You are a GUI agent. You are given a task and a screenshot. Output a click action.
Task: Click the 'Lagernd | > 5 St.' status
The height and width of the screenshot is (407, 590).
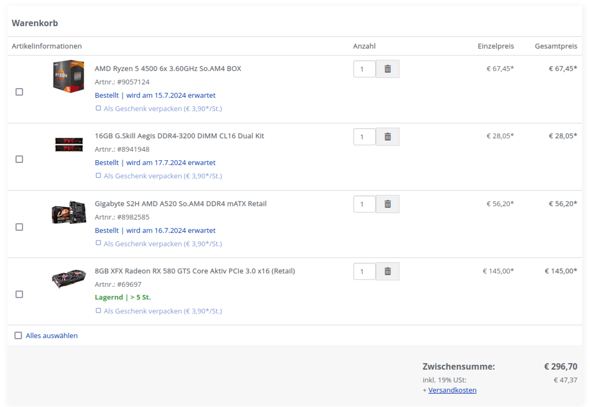pos(123,297)
